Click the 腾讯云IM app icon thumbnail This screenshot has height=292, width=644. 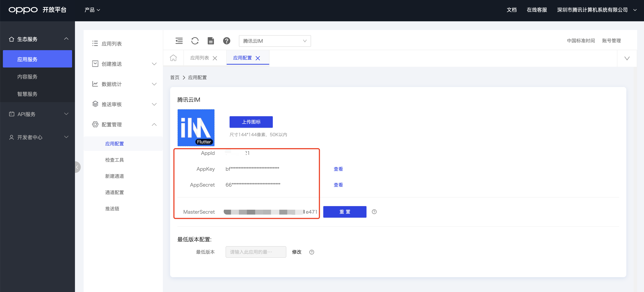[x=196, y=128]
